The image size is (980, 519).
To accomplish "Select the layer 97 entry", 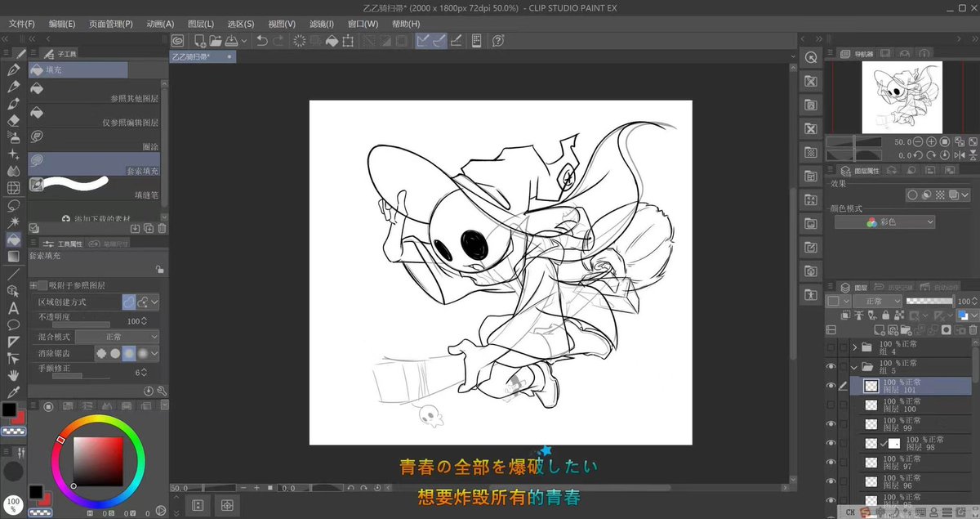I will (x=913, y=463).
